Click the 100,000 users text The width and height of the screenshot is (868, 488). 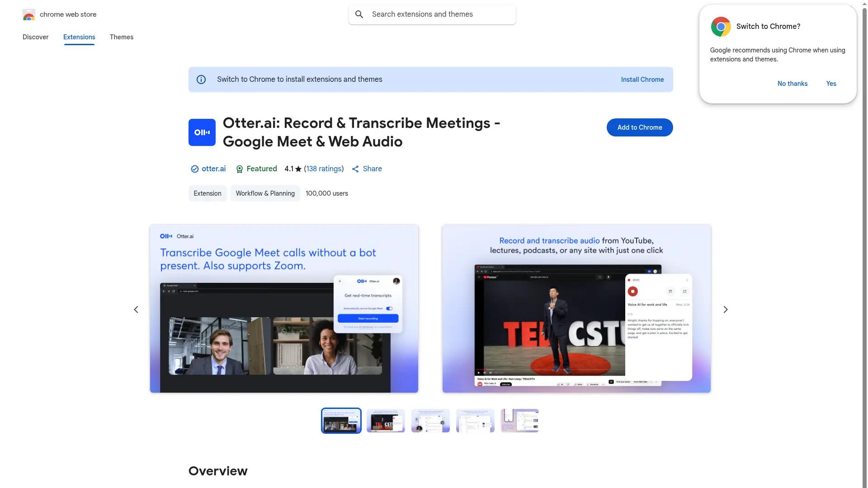tap(327, 193)
